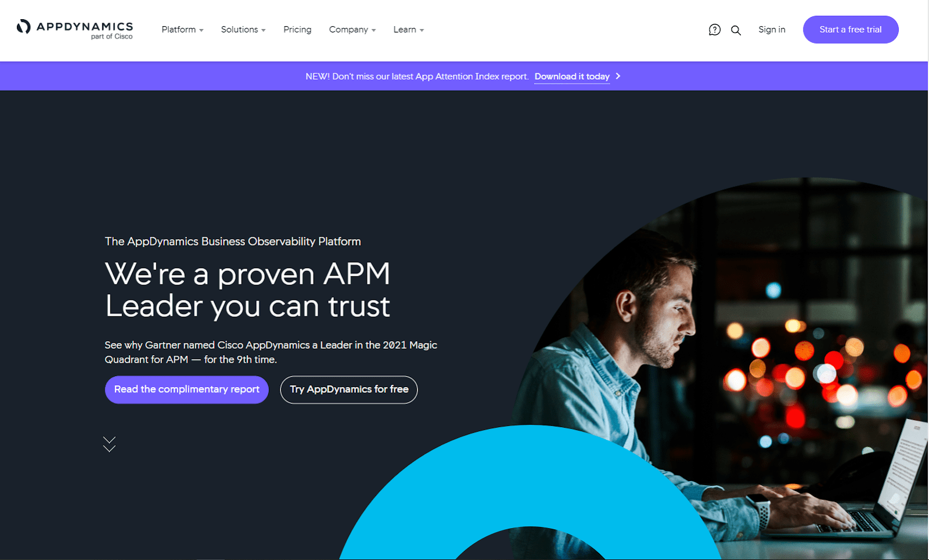This screenshot has width=929, height=560.
Task: Expand the Platform dropdown menu
Action: pyautogui.click(x=182, y=30)
